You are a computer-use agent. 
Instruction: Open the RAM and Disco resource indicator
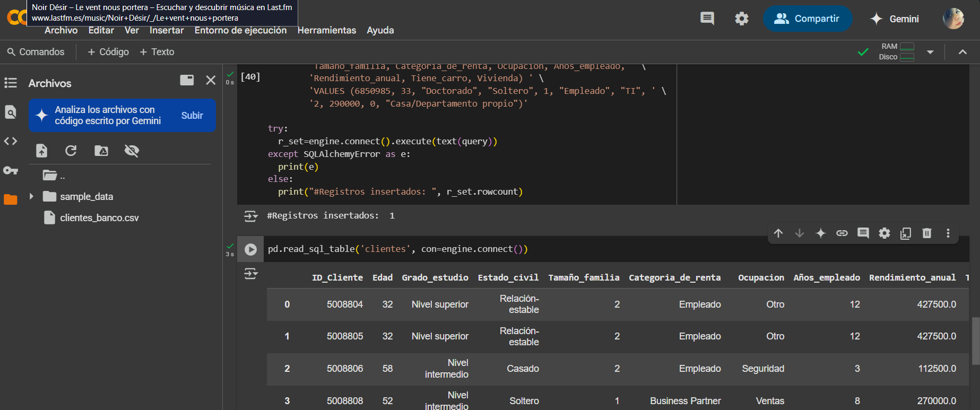pyautogui.click(x=896, y=52)
